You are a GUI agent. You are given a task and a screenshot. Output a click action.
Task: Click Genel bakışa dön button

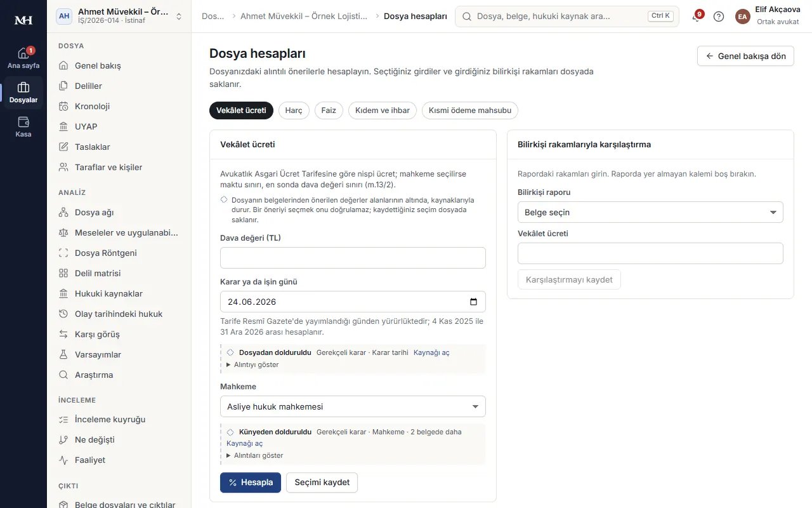(x=745, y=56)
